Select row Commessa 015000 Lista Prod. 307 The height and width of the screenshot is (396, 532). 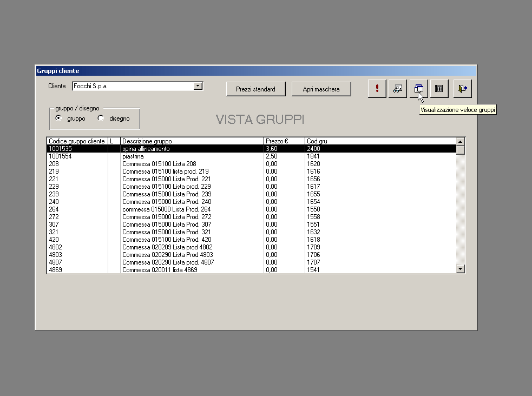(252, 225)
